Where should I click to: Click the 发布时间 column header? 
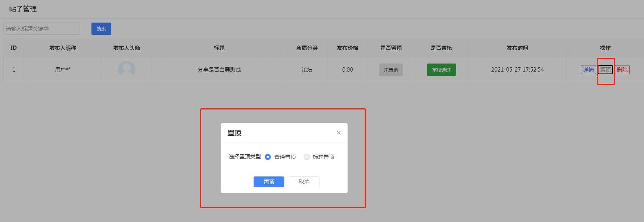517,48
